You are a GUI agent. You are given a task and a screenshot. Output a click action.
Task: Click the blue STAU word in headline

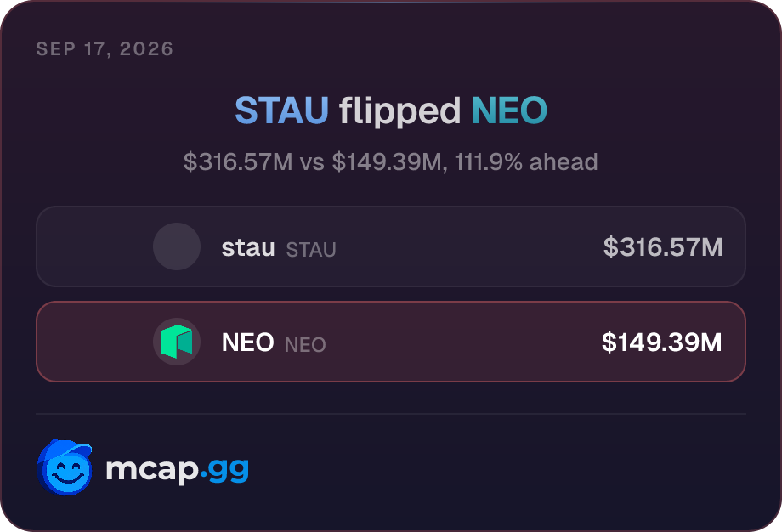(x=282, y=110)
